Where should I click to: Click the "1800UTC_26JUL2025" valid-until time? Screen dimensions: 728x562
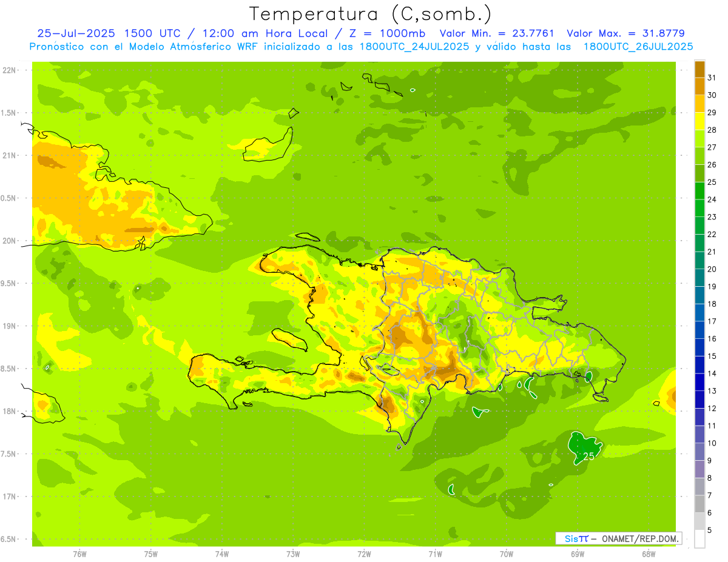tap(638, 47)
